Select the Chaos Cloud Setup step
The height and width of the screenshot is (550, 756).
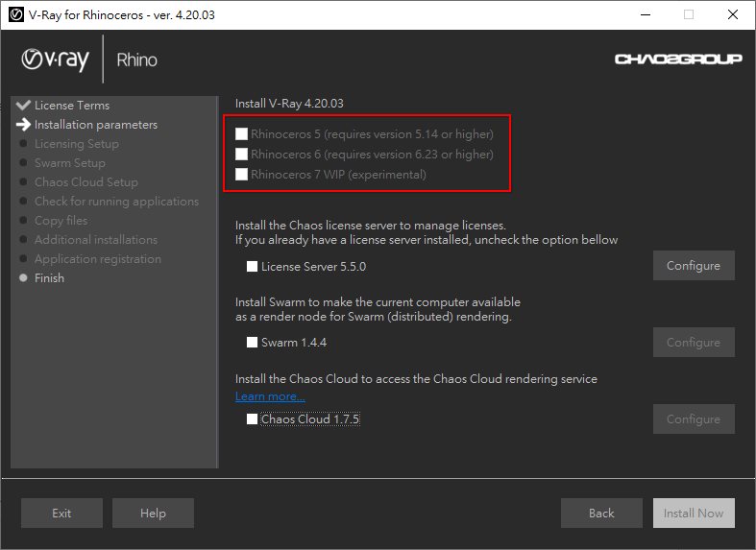pos(86,182)
